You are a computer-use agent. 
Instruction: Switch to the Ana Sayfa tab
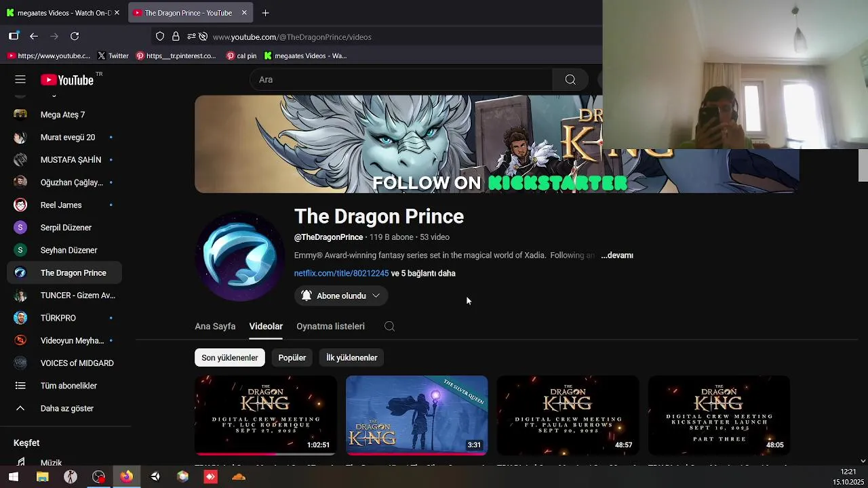[215, 326]
